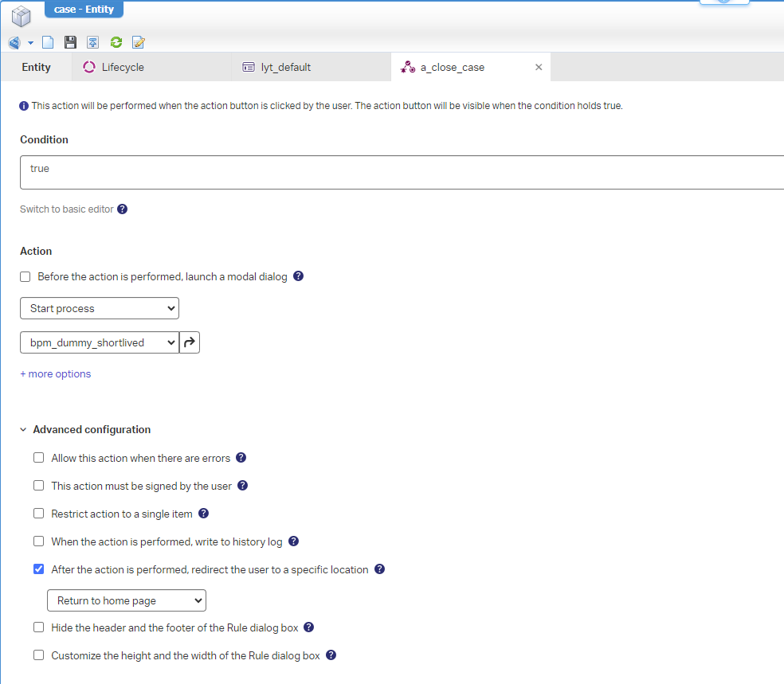Click the blue back navigation icon
The image size is (784, 684).
(14, 42)
